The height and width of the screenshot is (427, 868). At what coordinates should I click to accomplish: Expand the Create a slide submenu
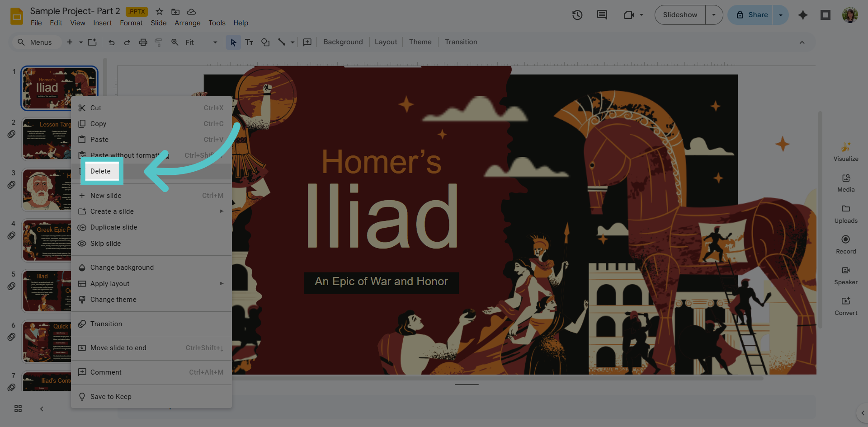coord(222,211)
